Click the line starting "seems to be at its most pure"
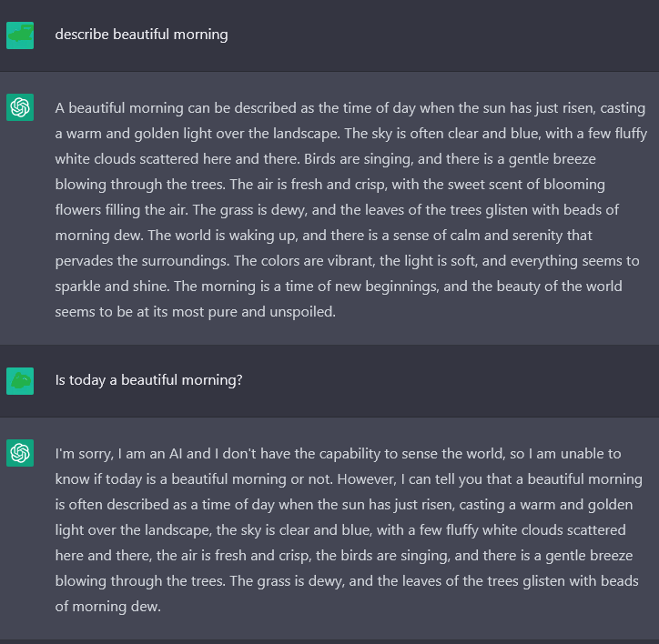Screen dimensions: 659x644 click(195, 312)
